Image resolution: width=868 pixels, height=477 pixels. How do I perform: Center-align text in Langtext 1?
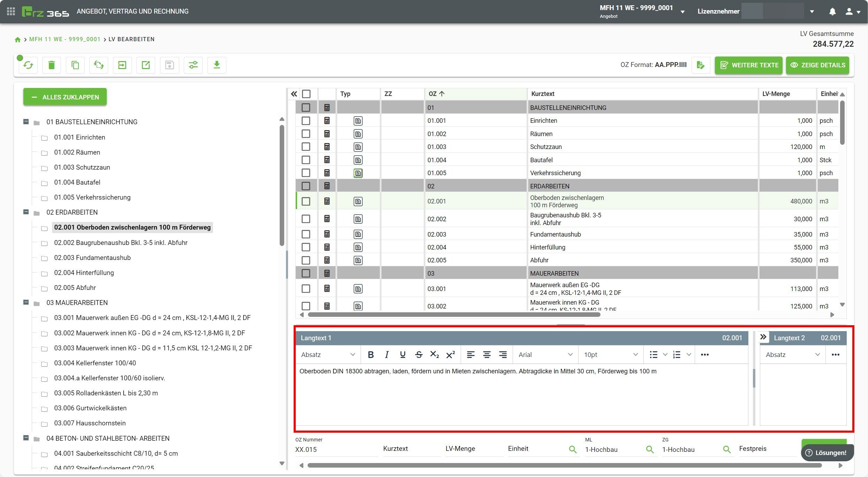pos(486,355)
